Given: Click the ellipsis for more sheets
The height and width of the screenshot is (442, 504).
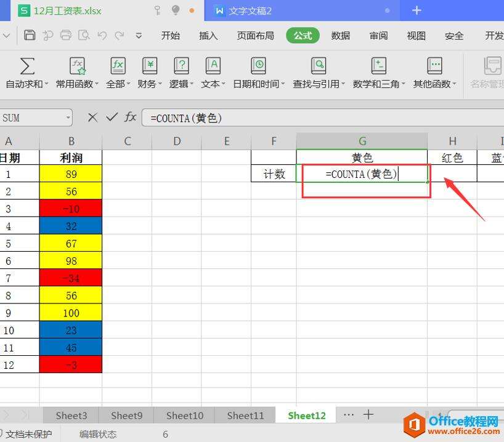Looking at the screenshot, I should pyautogui.click(x=349, y=415).
